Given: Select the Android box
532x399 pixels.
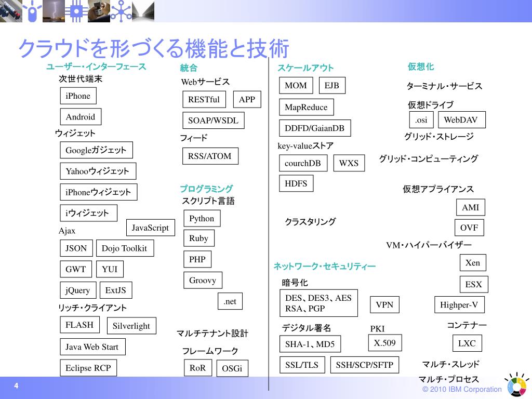Looking at the screenshot, I should point(81,117).
